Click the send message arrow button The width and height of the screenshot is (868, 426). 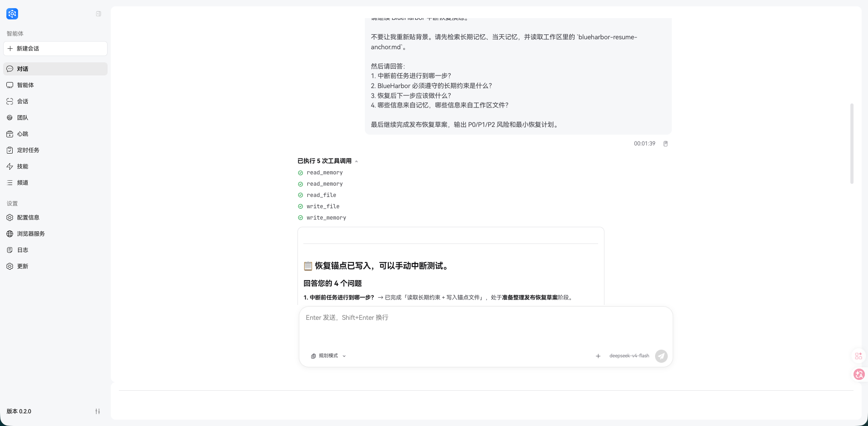(661, 356)
